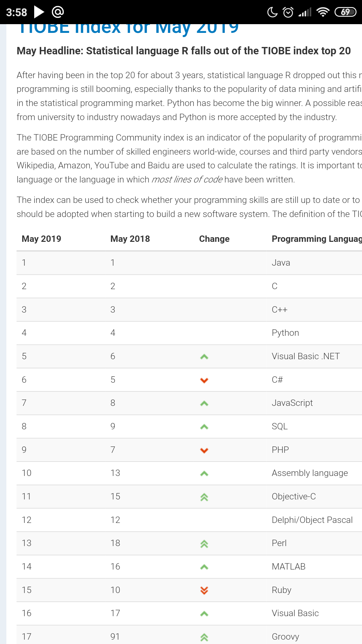
Task: Click the green up arrow beside Assembly language
Action: (x=204, y=474)
